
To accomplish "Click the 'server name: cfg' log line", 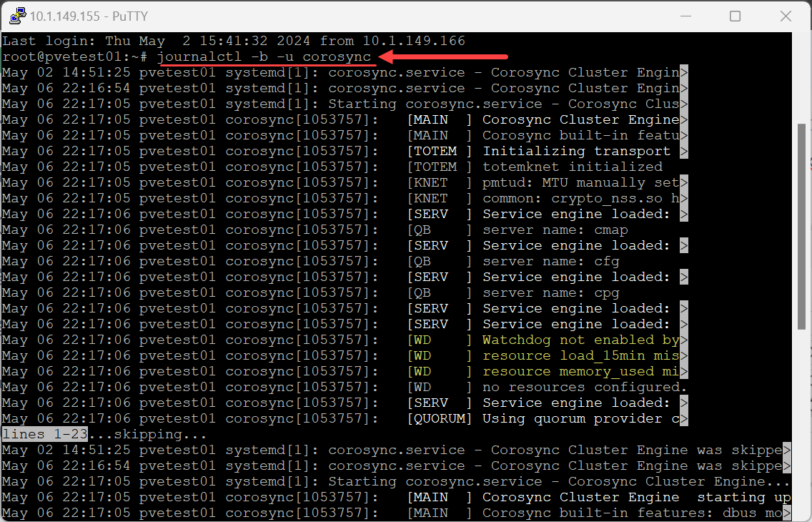I will 551,261.
